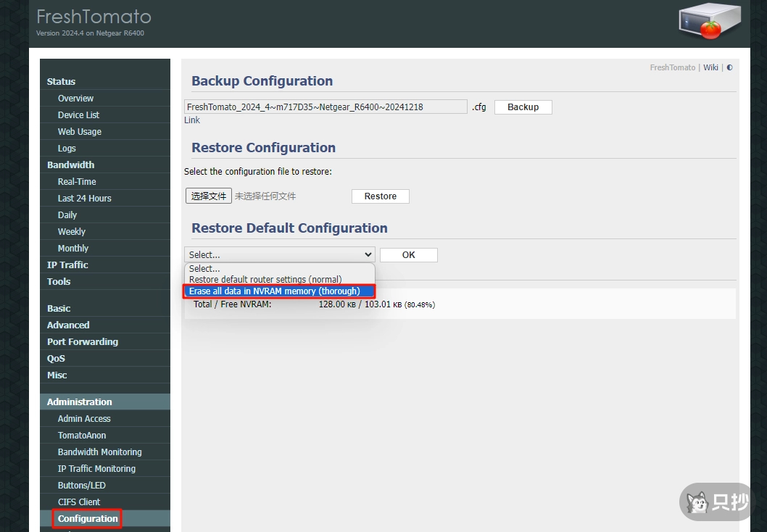Go to the Device List page
767x532 pixels.
coord(78,115)
